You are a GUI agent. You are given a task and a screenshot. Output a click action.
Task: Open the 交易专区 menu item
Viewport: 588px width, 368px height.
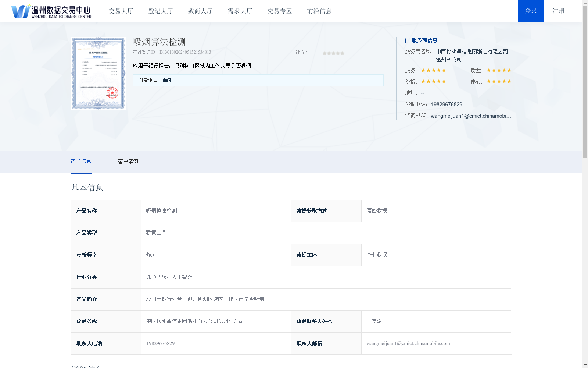[x=280, y=11]
